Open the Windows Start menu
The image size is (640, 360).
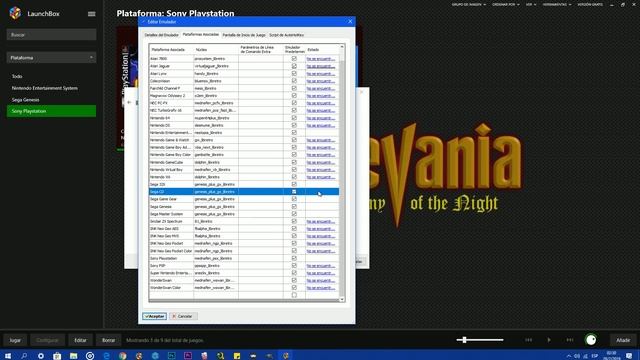(x=8, y=356)
